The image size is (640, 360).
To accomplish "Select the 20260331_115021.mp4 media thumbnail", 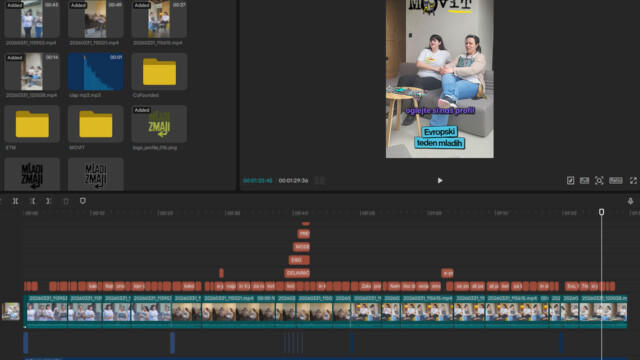I will (x=96, y=19).
